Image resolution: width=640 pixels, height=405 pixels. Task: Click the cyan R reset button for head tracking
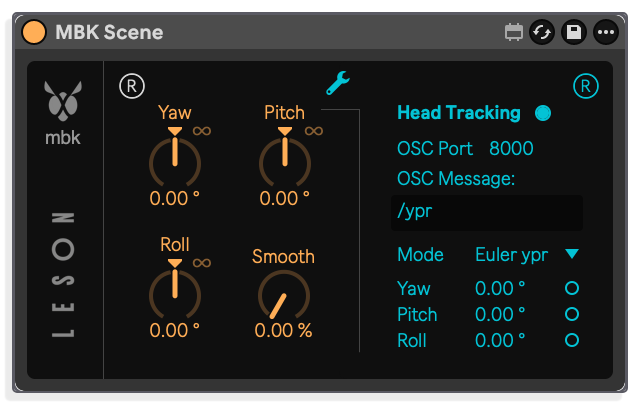pyautogui.click(x=586, y=86)
